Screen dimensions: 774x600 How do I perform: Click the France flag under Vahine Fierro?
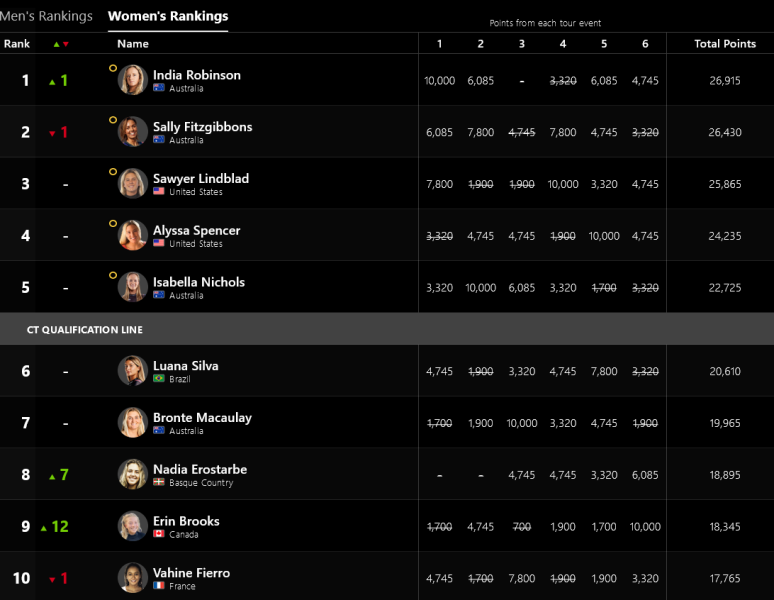pos(159,586)
